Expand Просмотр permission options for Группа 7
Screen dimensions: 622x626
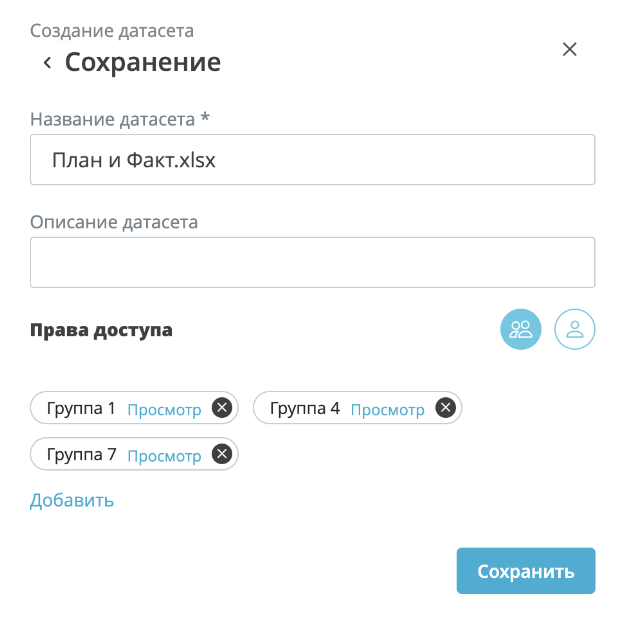click(x=164, y=456)
